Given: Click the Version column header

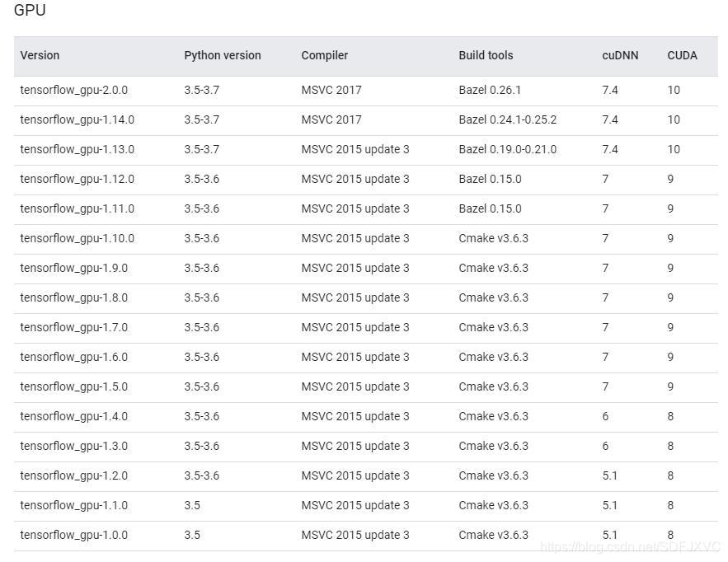Looking at the screenshot, I should (40, 55).
